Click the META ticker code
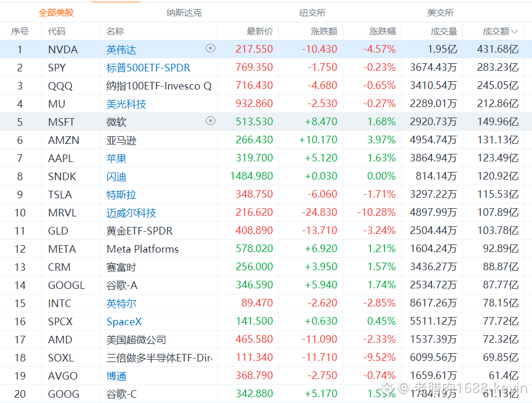This screenshot has width=532, height=403. [62, 249]
